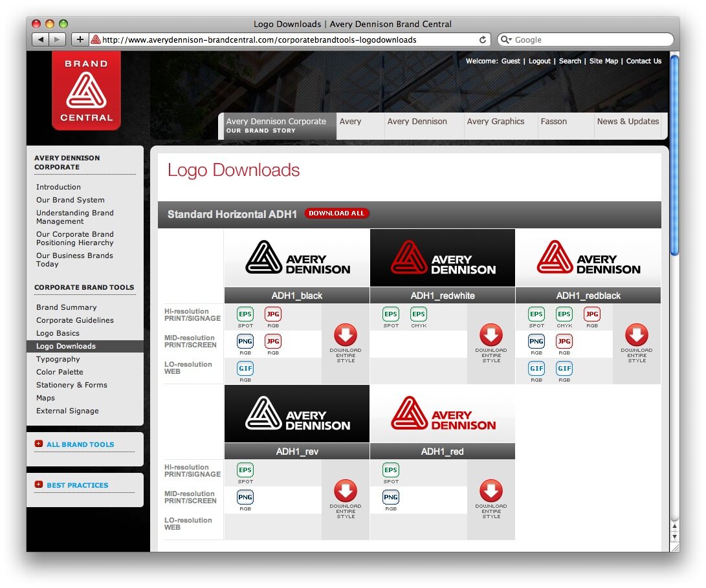The image size is (706, 588).
Task: Download ADH1_redblack PNG RGB file
Action: coord(536,342)
